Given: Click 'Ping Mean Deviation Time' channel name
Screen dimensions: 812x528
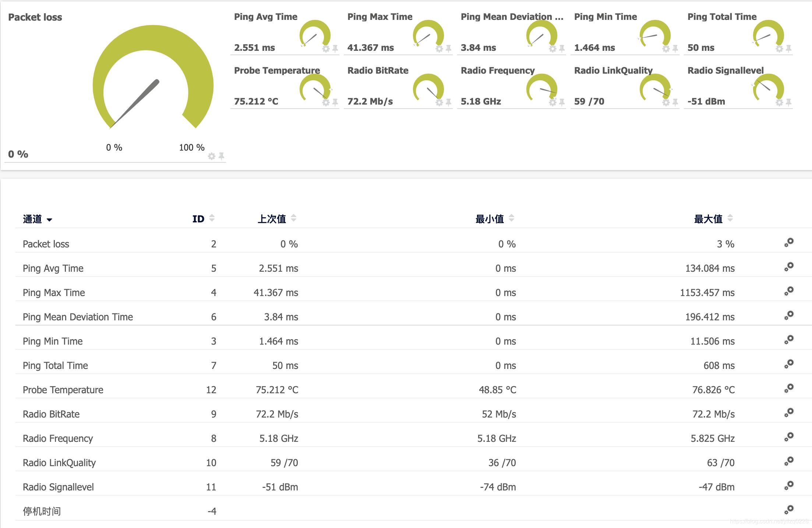Looking at the screenshot, I should (x=78, y=317).
